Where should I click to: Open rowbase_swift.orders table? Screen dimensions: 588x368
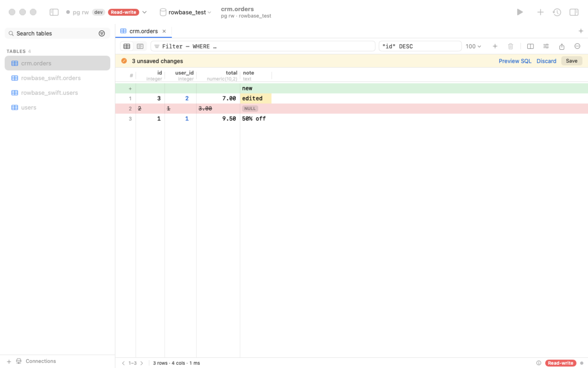57,78
